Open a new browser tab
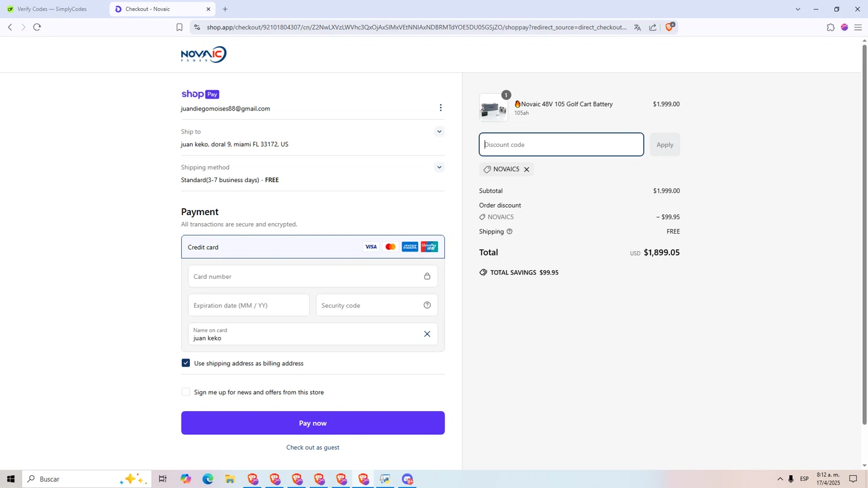 point(225,9)
